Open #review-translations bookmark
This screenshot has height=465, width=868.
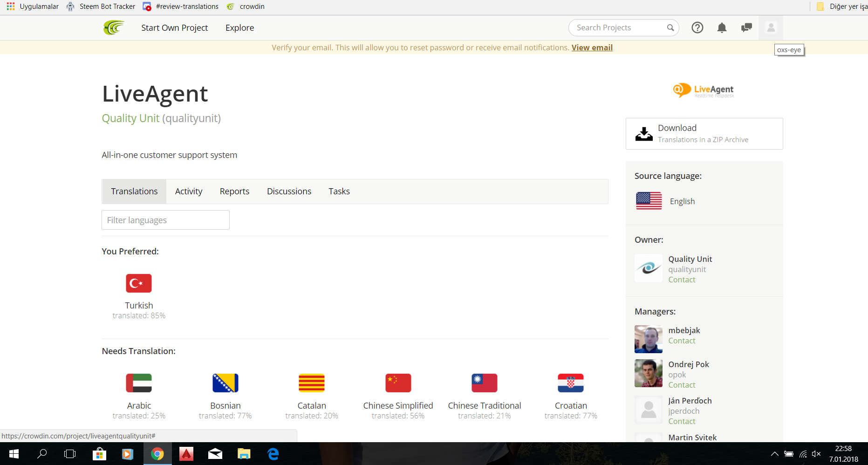click(x=181, y=7)
